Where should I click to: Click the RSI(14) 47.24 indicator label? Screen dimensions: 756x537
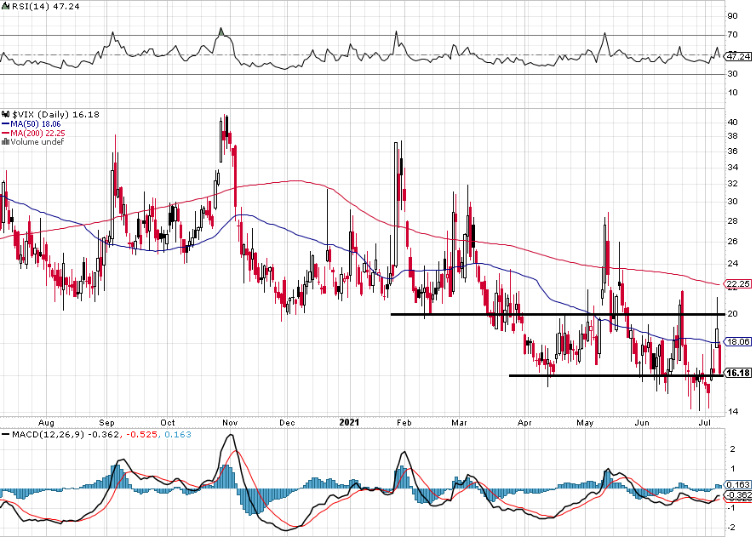[x=44, y=6]
